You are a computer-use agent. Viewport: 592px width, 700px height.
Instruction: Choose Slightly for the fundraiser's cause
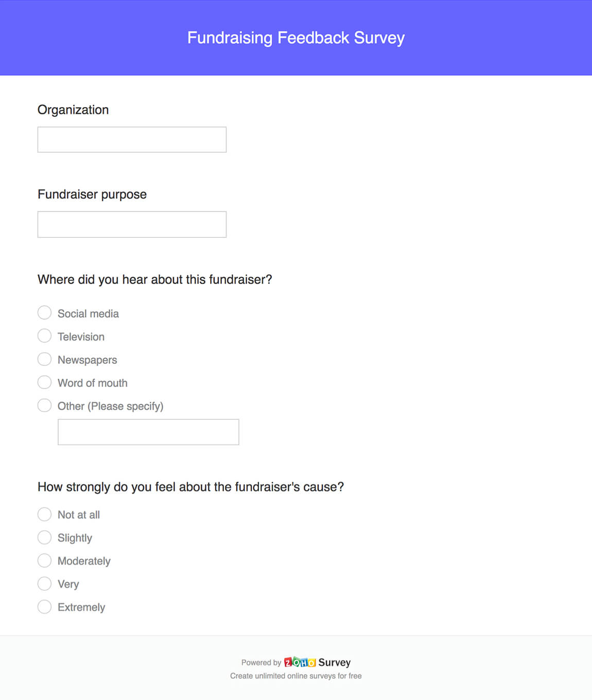[44, 537]
